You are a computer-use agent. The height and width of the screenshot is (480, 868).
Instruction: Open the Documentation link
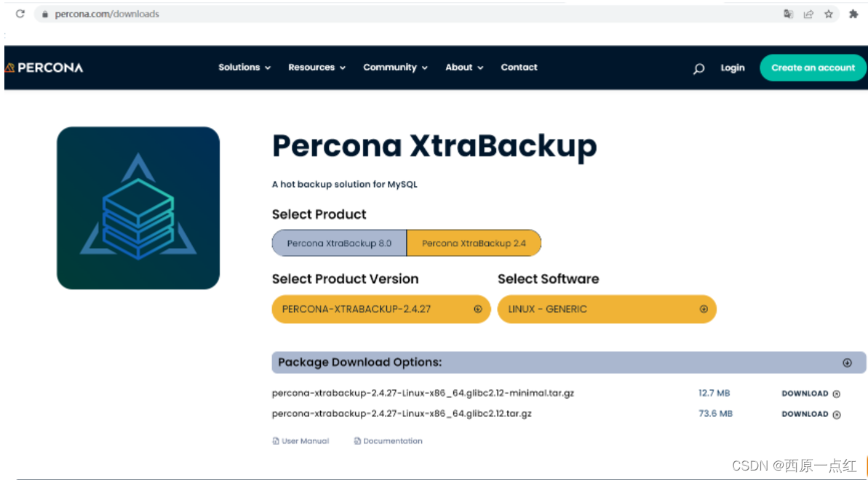click(x=392, y=441)
